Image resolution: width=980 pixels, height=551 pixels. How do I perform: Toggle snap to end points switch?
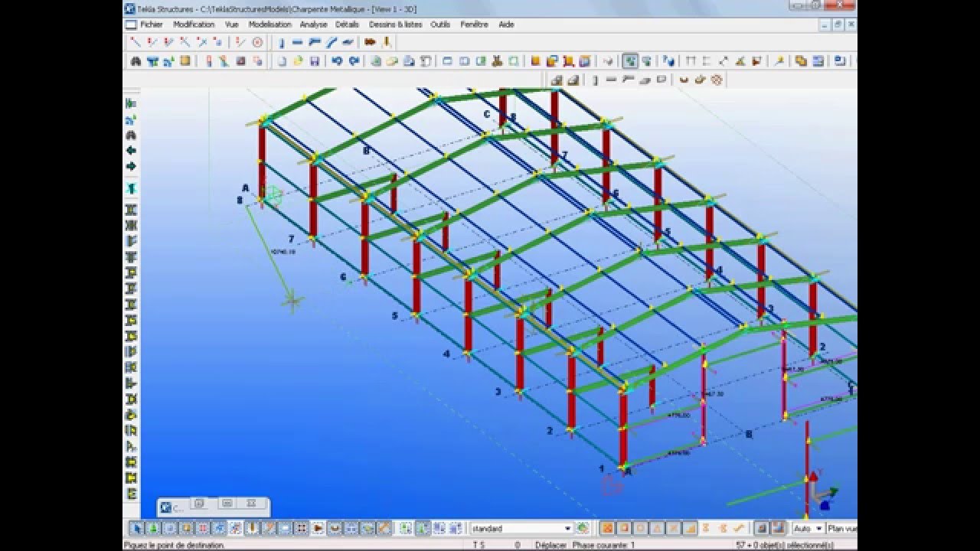[624, 528]
